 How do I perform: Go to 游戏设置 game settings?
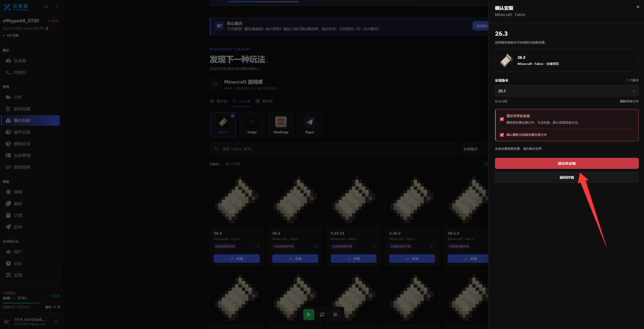(30, 109)
